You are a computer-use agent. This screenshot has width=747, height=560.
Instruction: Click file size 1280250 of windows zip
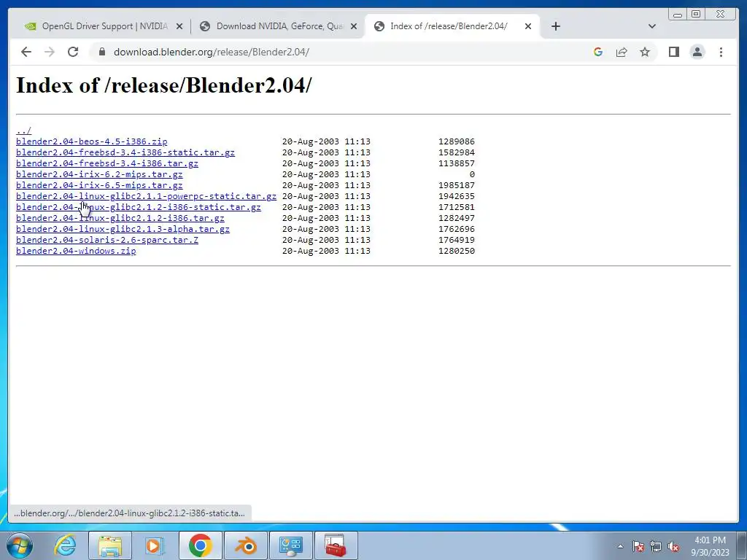click(457, 251)
